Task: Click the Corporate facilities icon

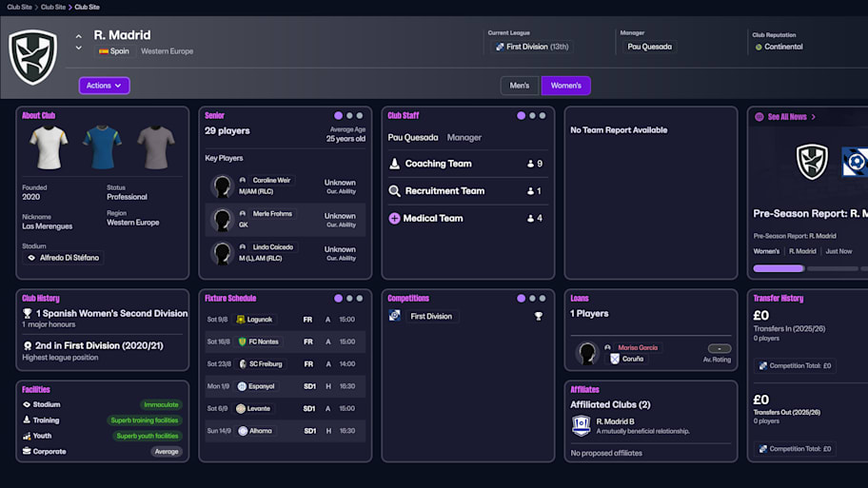Action: click(x=27, y=451)
